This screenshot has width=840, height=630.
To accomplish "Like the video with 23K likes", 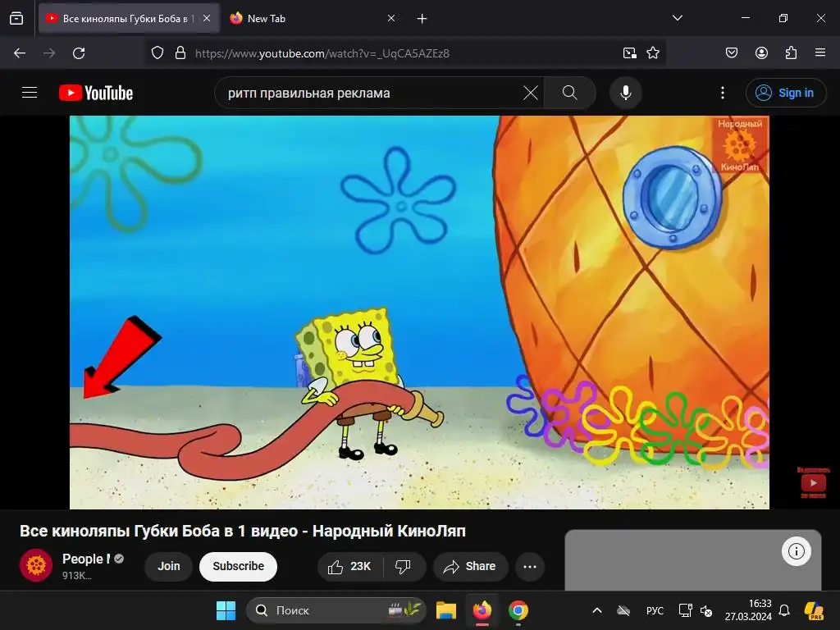I will point(349,566).
